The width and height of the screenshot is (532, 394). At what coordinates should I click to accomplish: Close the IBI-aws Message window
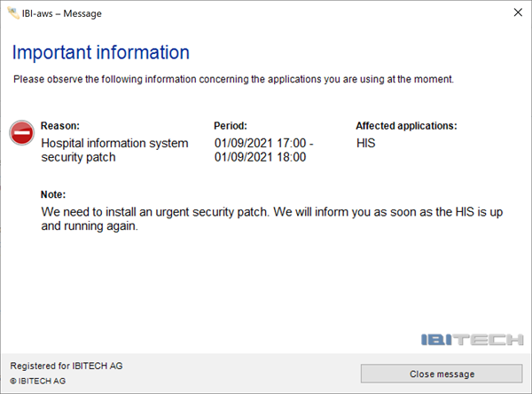point(518,12)
